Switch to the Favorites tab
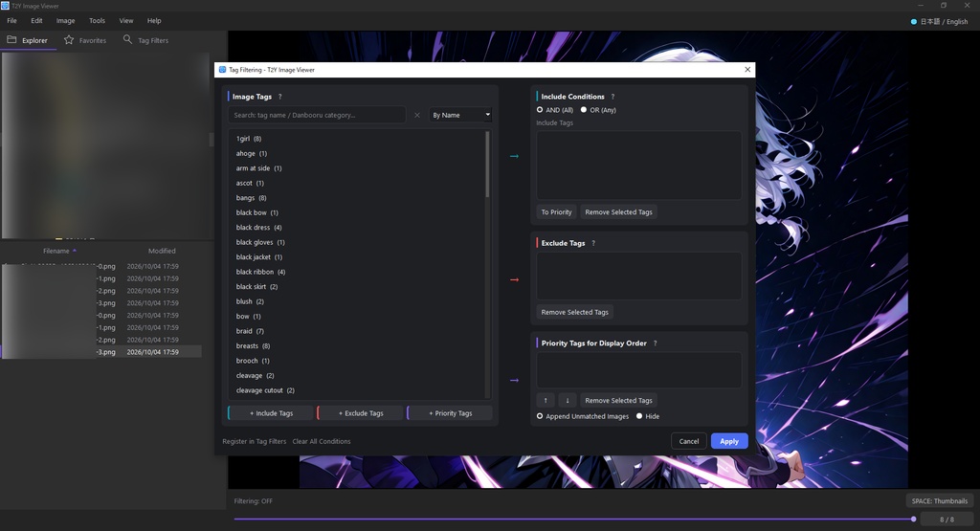 tap(85, 40)
